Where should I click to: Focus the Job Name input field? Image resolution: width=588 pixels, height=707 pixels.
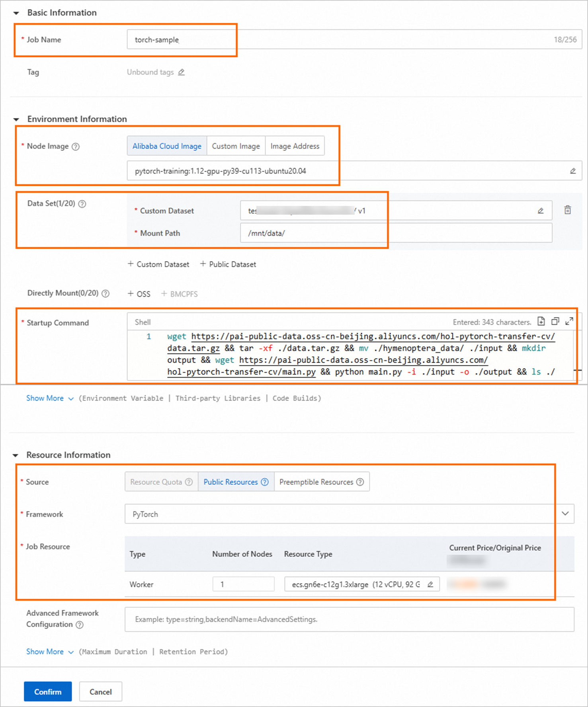[355, 39]
